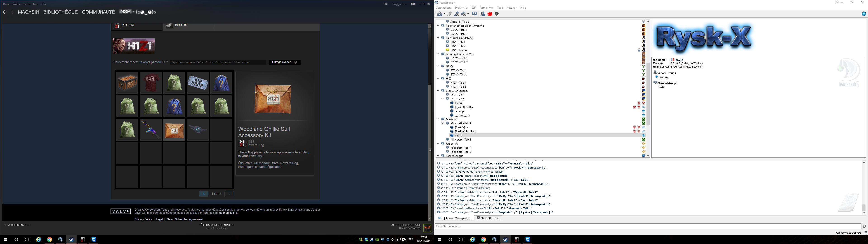Viewport: 868px width, 244px height.
Task: Toggle away status icon in TeamSpeak toolbar
Action: click(440, 14)
